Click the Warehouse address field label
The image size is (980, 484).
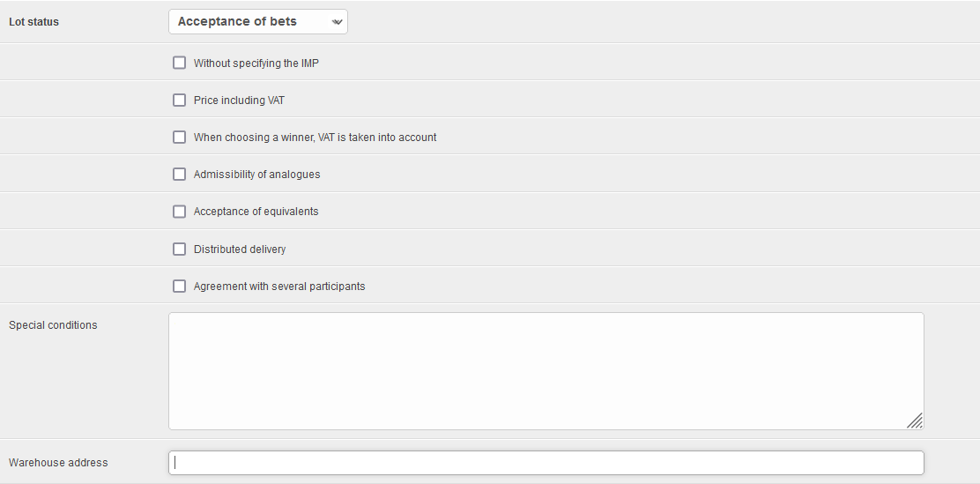tap(58, 463)
